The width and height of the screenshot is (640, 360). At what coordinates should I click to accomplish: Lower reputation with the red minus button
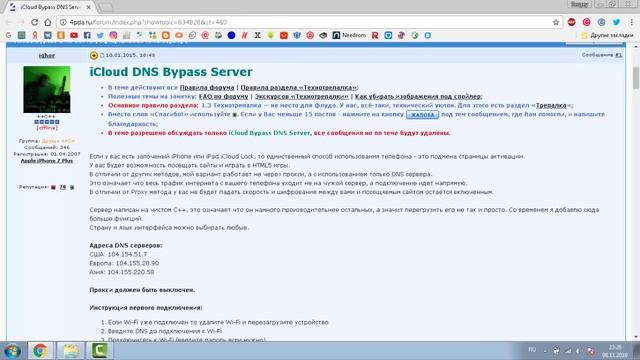pyautogui.click(x=53, y=187)
